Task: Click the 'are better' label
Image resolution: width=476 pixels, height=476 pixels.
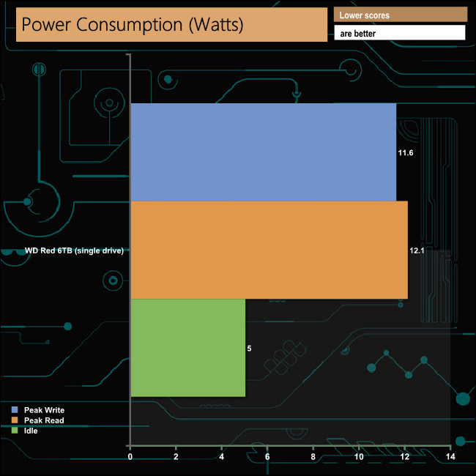Action: [x=357, y=34]
